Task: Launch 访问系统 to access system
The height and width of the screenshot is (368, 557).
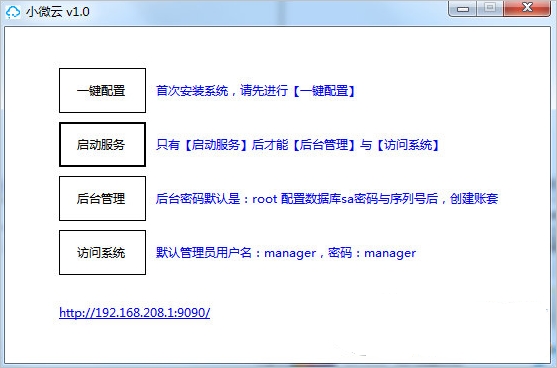Action: (102, 253)
